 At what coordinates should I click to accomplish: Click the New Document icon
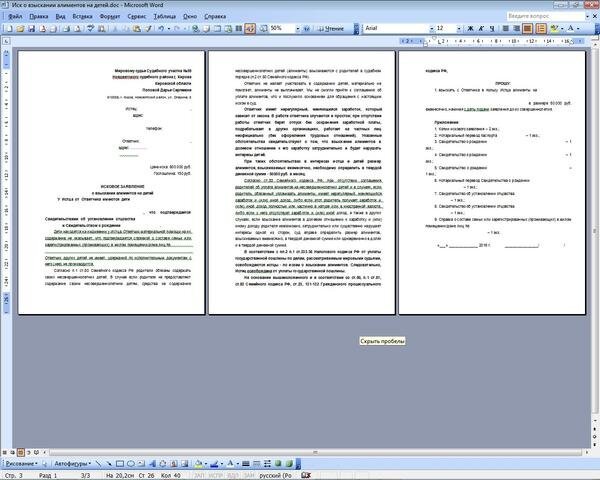pyautogui.click(x=9, y=30)
